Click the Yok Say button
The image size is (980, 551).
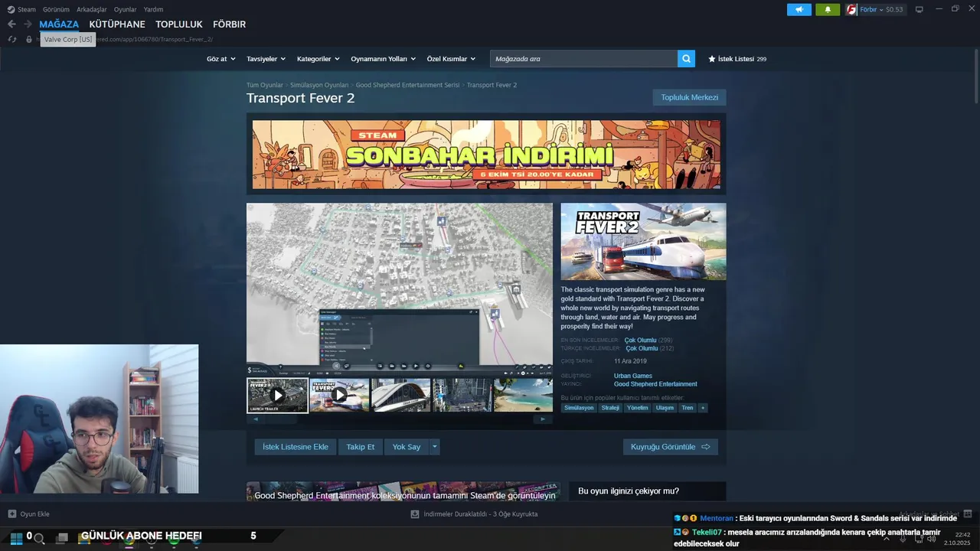pos(407,447)
